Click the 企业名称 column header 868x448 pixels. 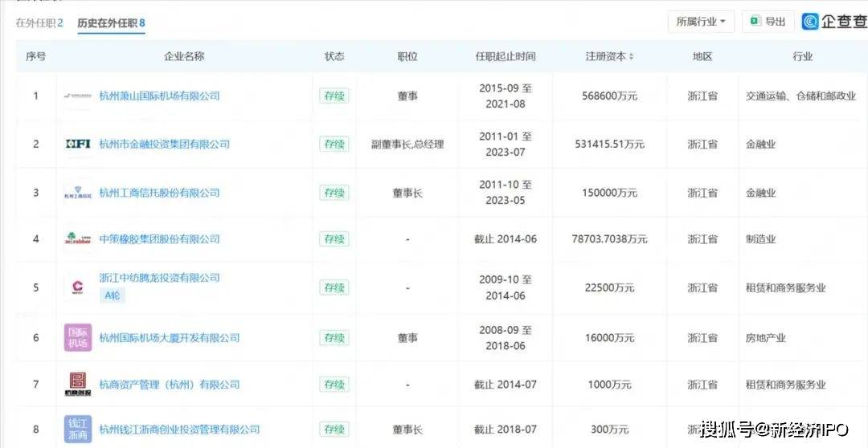click(x=184, y=56)
